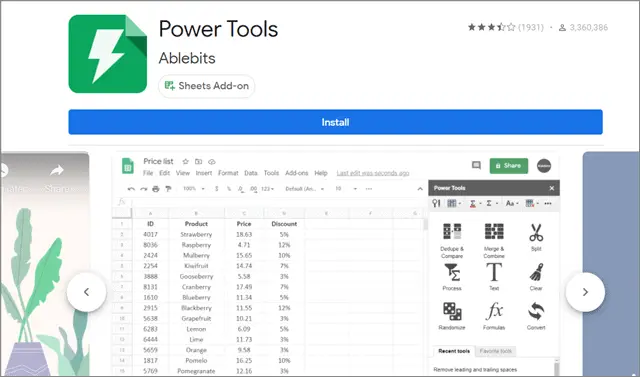This screenshot has width=640, height=377.
Task: Click the redo arrow in the toolbar
Action: click(x=143, y=189)
